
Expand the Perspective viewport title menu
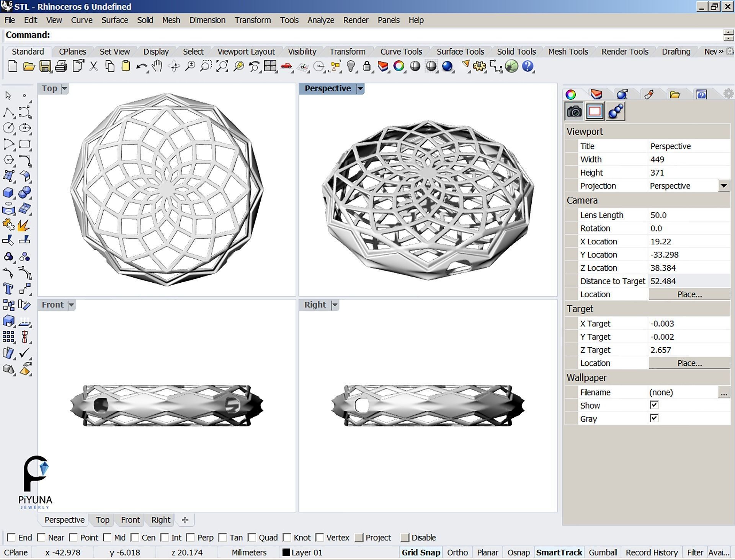tap(360, 89)
